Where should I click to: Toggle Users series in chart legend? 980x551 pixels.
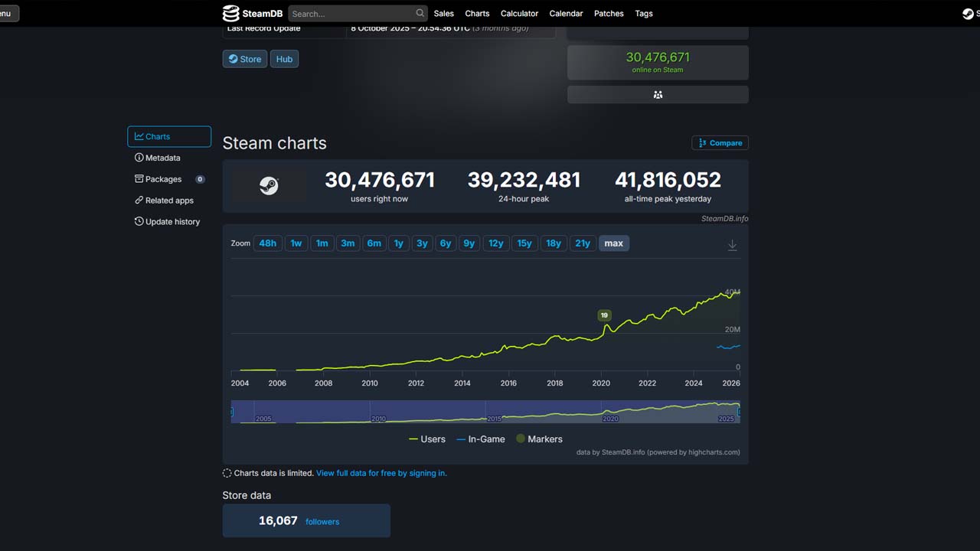(427, 439)
